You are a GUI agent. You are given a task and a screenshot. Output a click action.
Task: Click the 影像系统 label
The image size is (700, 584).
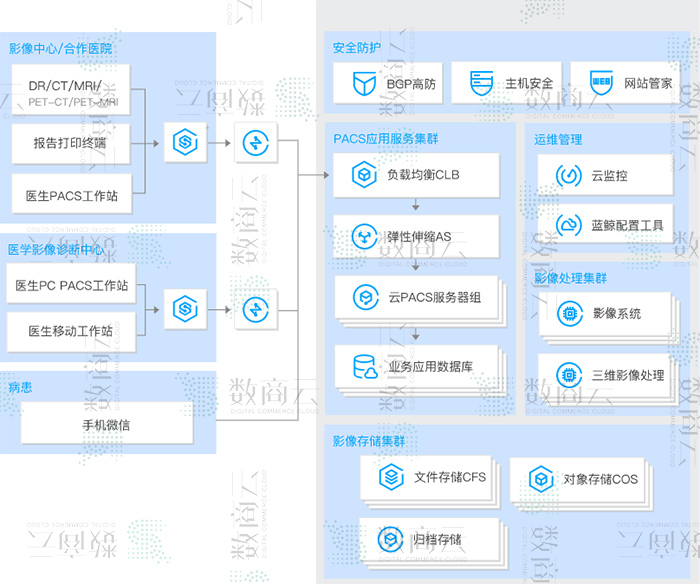(x=617, y=313)
